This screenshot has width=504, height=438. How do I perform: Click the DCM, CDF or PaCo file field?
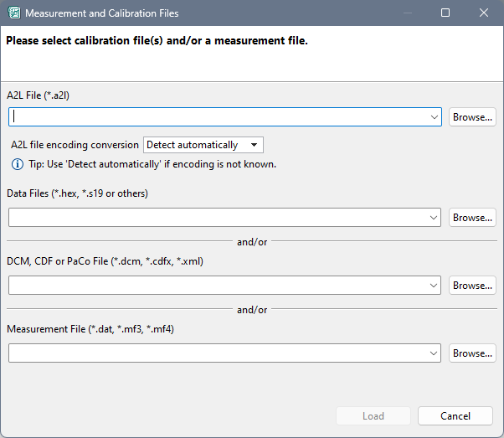pyautogui.click(x=218, y=286)
